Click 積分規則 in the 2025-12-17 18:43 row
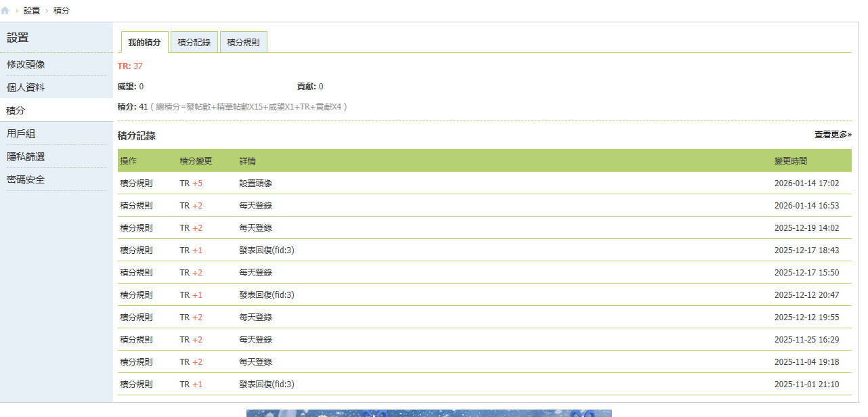The width and height of the screenshot is (868, 417). (x=136, y=250)
